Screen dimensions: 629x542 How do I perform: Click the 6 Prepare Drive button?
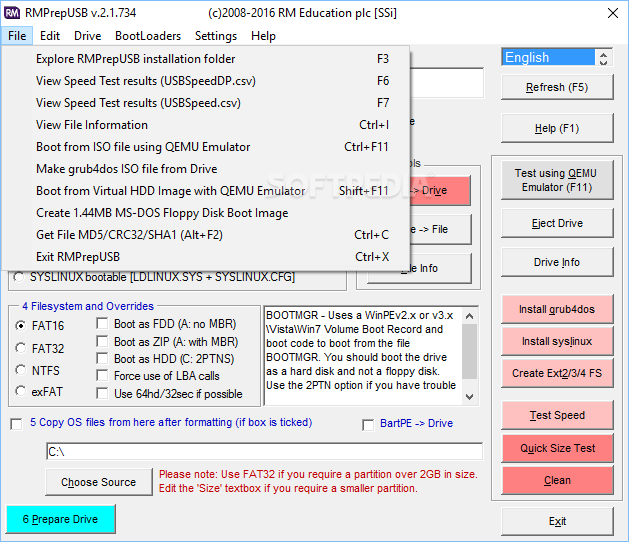[61, 519]
